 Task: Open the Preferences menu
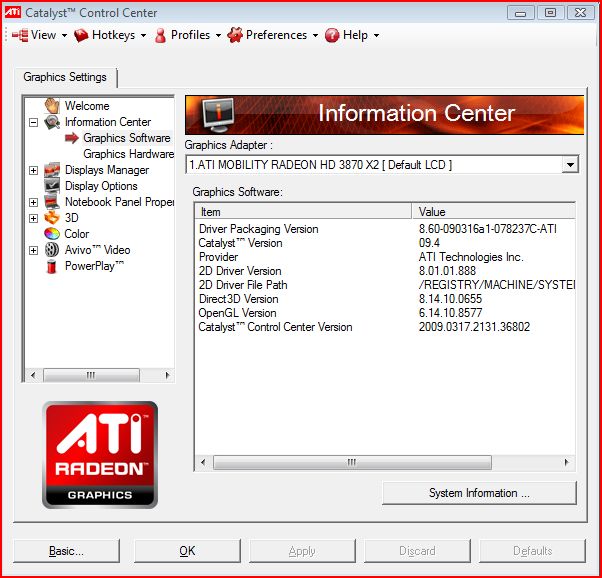click(x=273, y=35)
